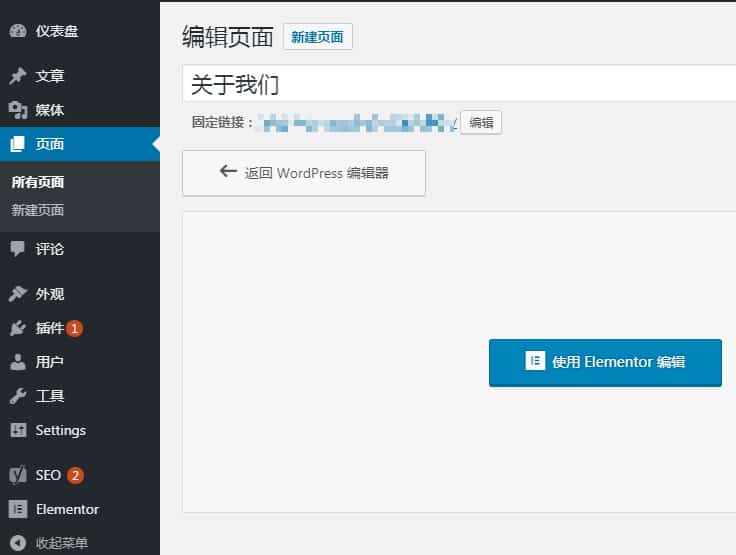Click the Settings sliders icon
Screen dimensions: 736x555
(18, 430)
